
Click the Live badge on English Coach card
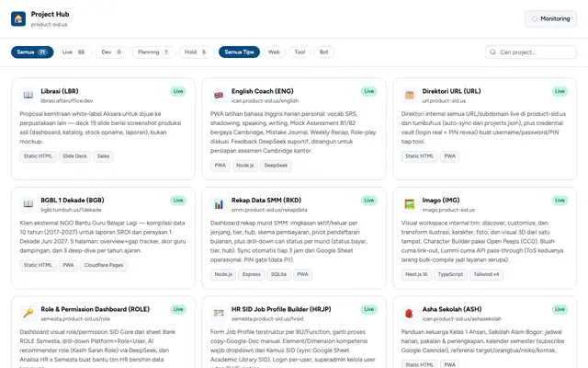(x=369, y=91)
